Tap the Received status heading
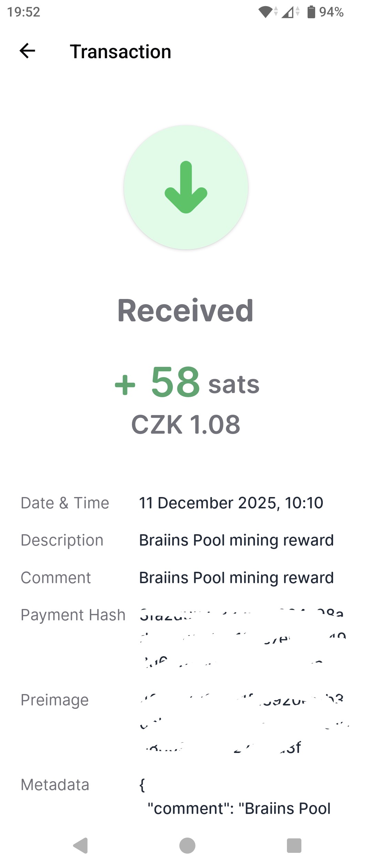The width and height of the screenshot is (372, 868). coord(186,311)
